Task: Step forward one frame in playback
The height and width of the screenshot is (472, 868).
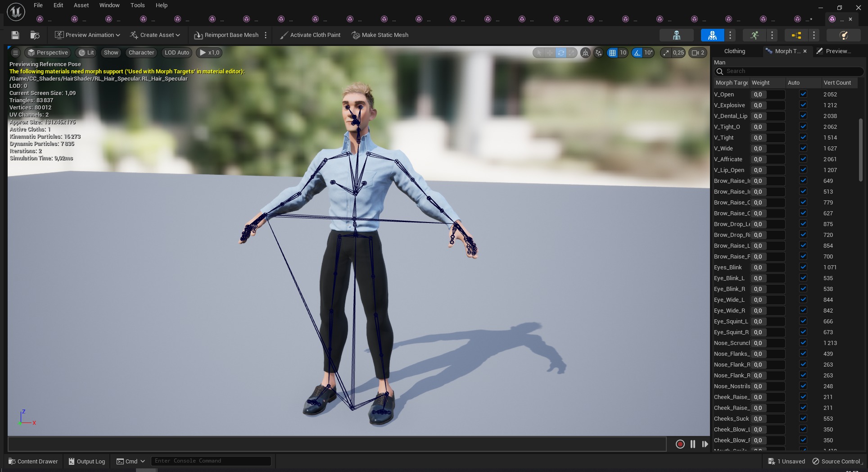Action: coord(705,444)
